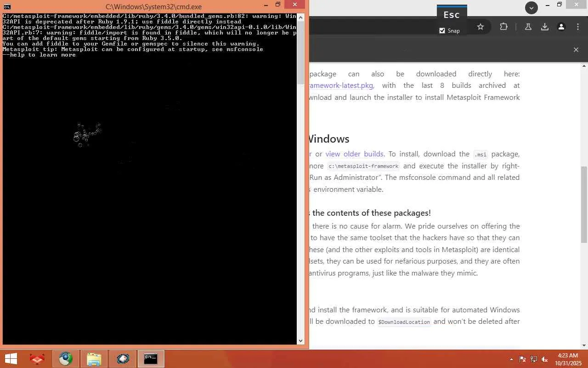This screenshot has width=588, height=368.
Task: Follow the "view older builds" link
Action: (355, 154)
